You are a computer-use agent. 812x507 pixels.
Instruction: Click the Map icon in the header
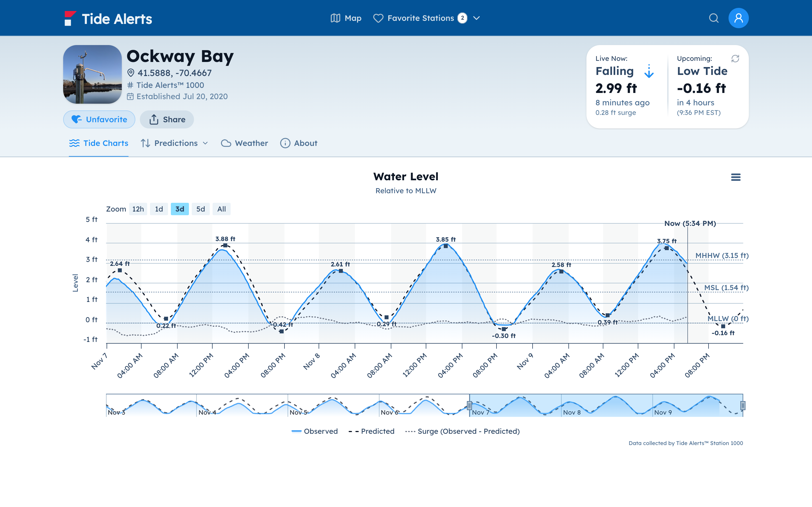click(x=336, y=18)
